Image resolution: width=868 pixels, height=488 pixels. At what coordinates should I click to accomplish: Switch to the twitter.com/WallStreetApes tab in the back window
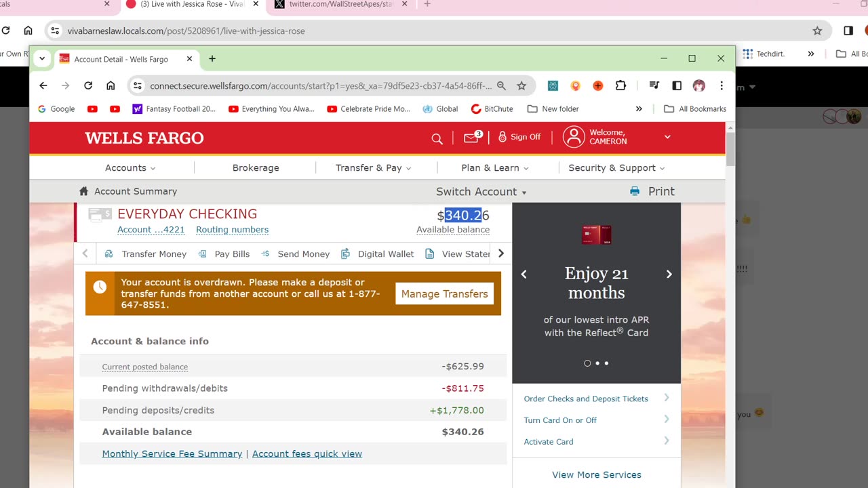pos(340,4)
